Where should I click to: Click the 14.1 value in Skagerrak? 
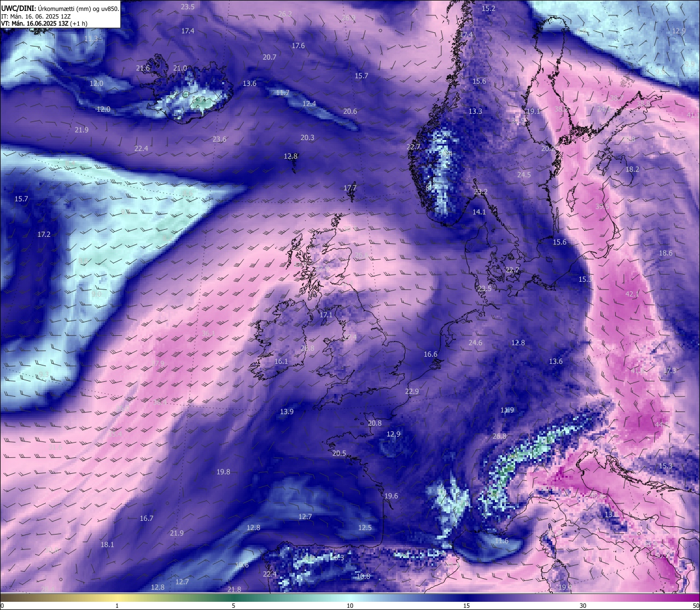(479, 212)
